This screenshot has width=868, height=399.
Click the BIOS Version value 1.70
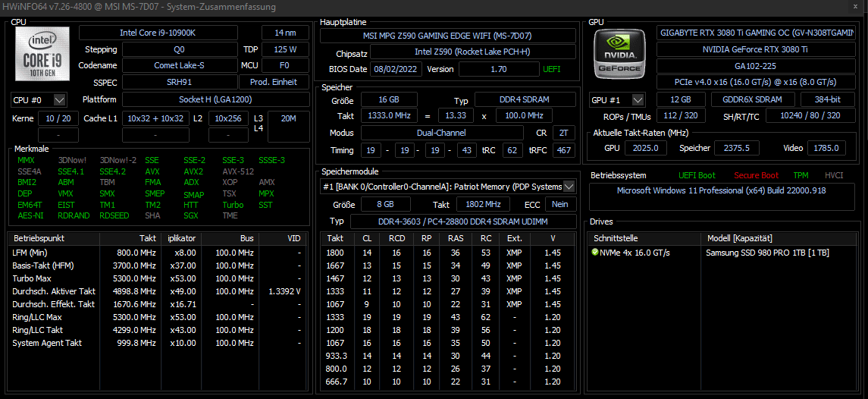[x=499, y=69]
